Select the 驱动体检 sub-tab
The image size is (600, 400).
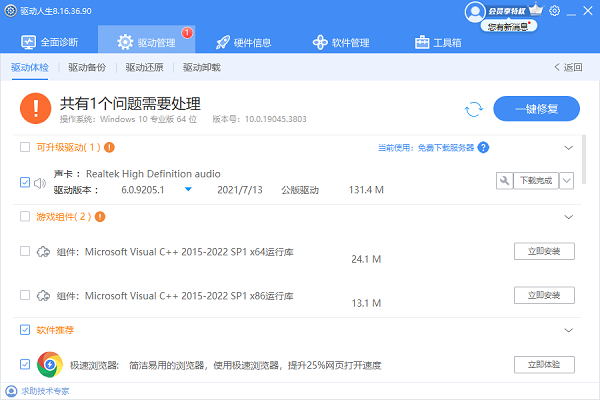30,67
